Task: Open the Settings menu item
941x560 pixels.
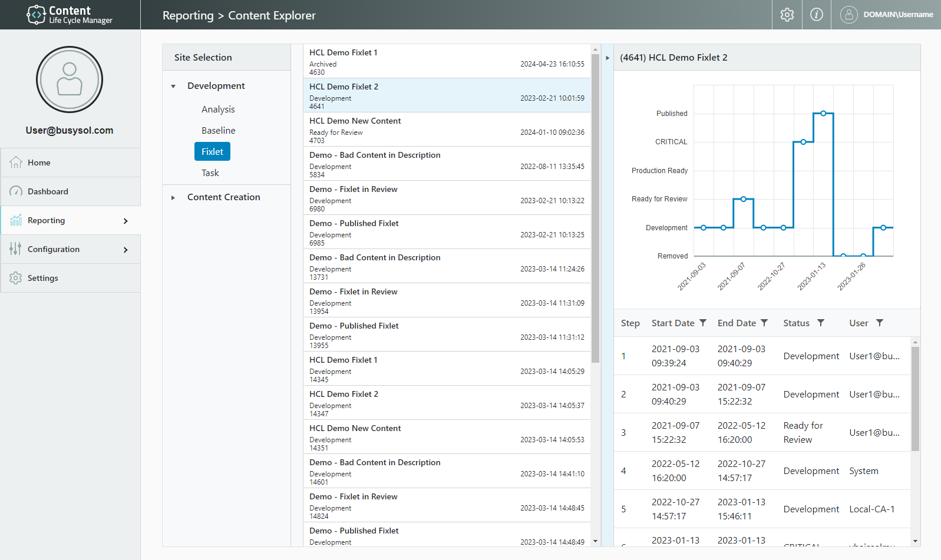Action: [71, 278]
